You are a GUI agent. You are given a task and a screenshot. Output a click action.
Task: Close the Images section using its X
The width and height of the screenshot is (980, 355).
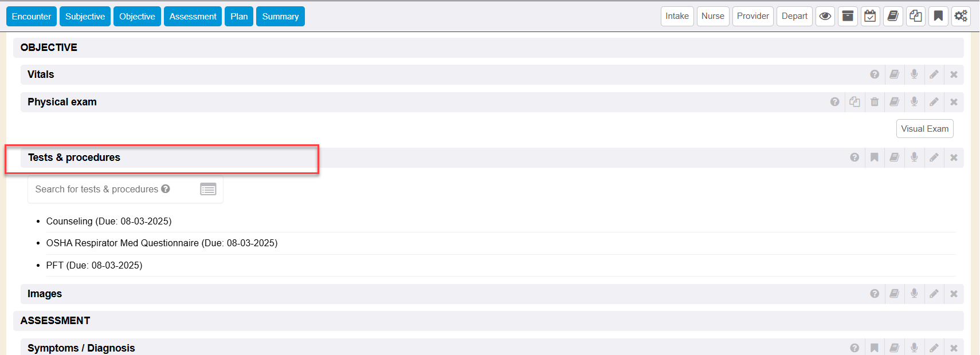pos(954,294)
